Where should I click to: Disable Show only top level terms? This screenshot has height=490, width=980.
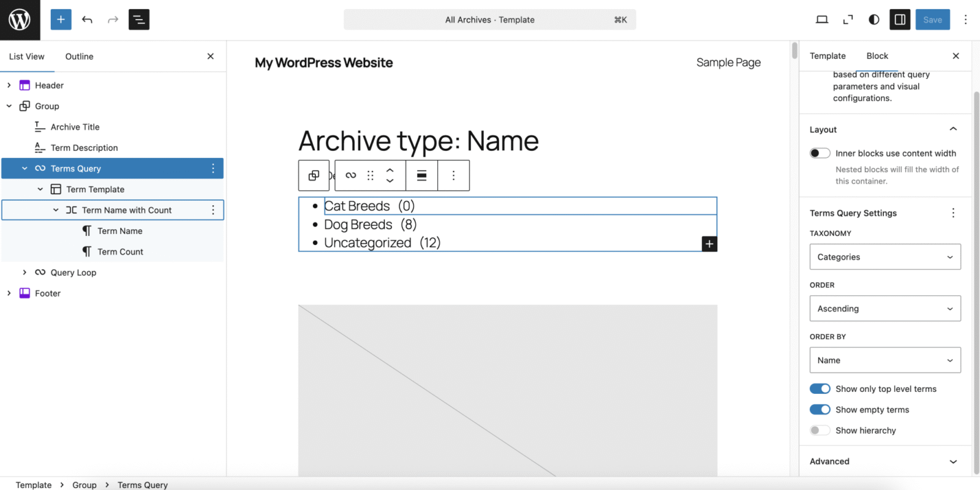(820, 389)
